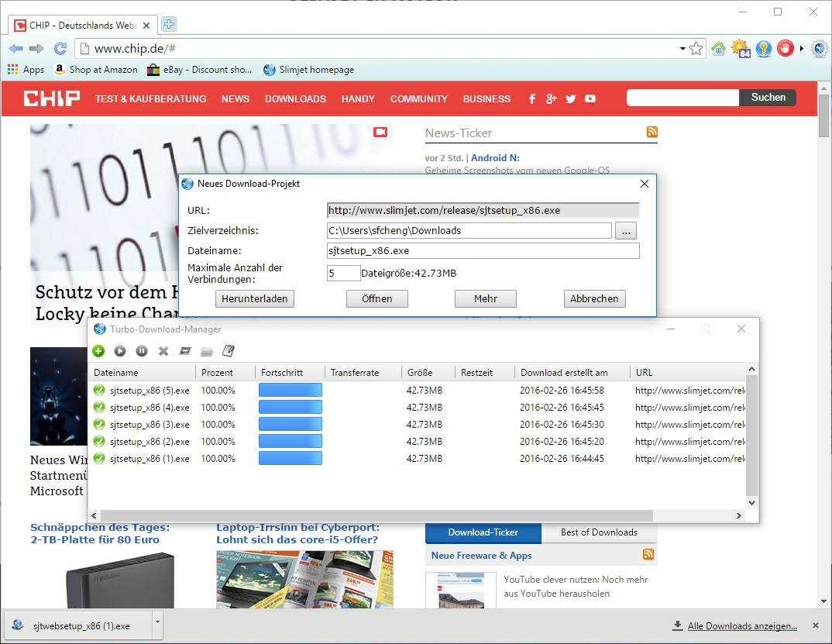Click the start/resume play icon in Turbo-Download-Manager
The height and width of the screenshot is (644, 832).
click(120, 351)
